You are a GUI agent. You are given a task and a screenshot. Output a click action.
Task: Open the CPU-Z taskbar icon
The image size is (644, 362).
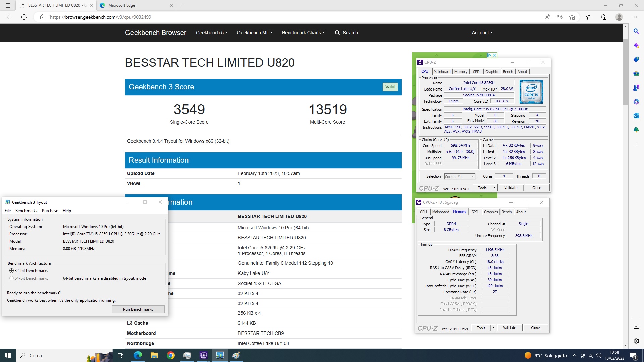204,355
